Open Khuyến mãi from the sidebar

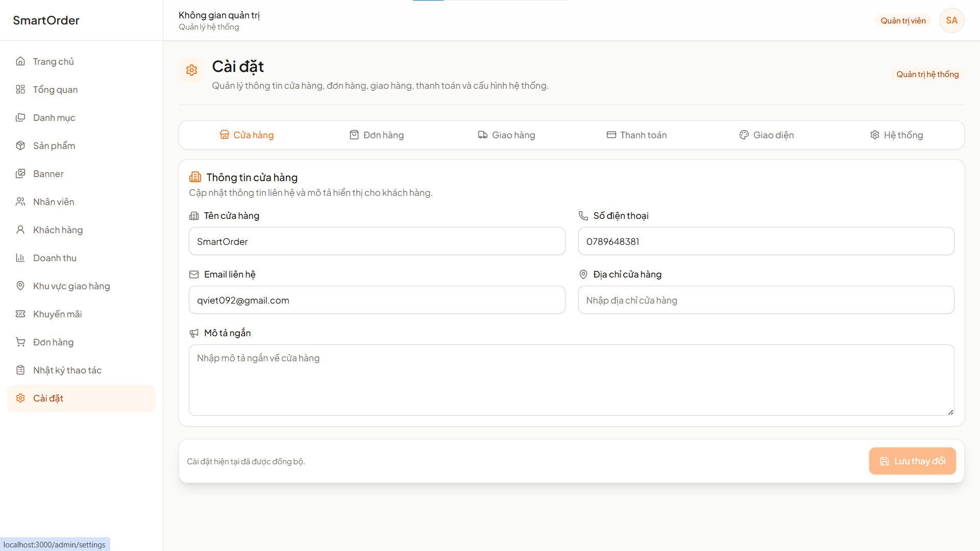[x=82, y=314]
